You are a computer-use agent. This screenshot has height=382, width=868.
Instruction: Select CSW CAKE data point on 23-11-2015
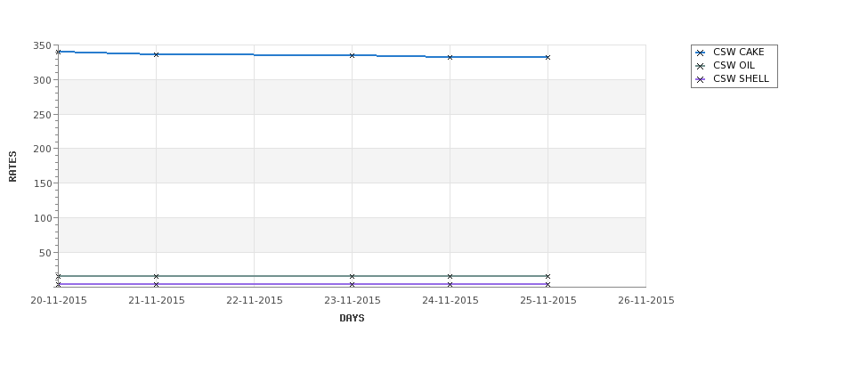click(x=352, y=55)
